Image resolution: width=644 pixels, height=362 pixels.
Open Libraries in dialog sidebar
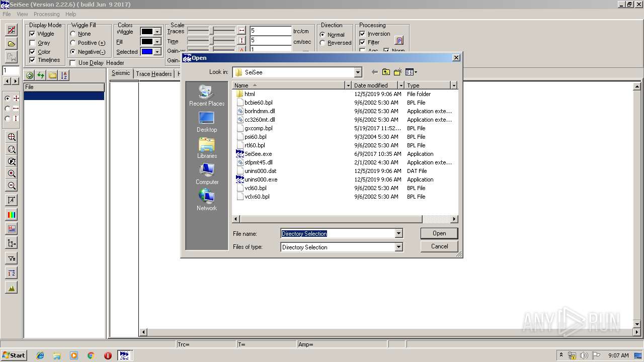(x=207, y=148)
